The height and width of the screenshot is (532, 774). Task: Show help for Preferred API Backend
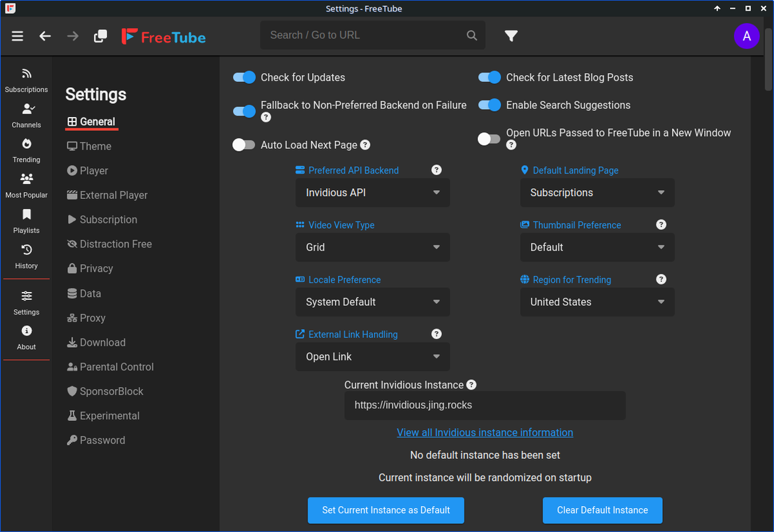[437, 170]
